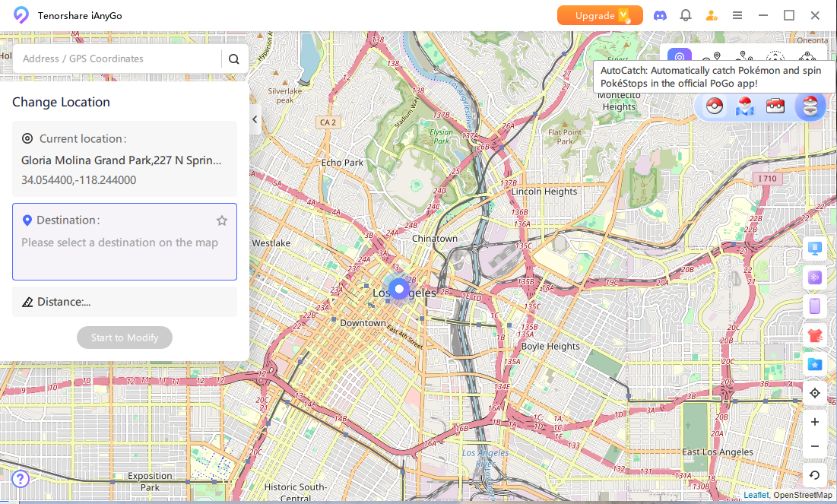
Task: Select the red Pokéball icon
Action: coord(714,106)
